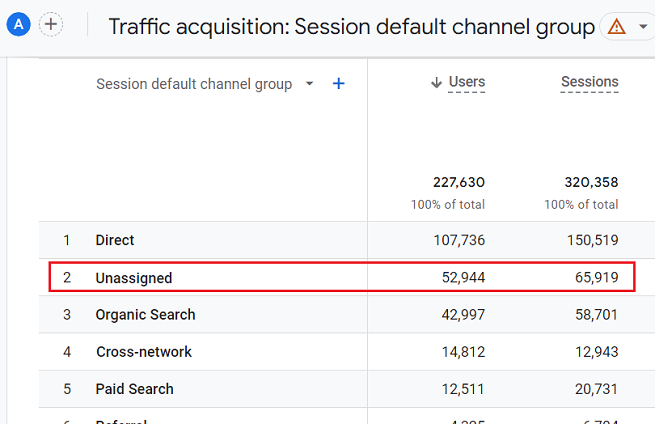Select the 'Unassigned' channel row label
Viewport: 655px width, 424px height.
pos(134,278)
